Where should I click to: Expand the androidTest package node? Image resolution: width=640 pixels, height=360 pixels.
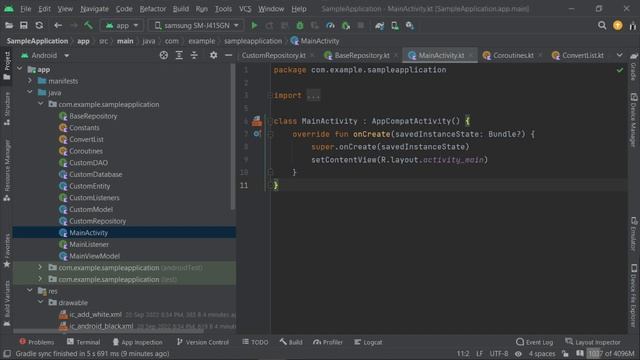[40, 267]
